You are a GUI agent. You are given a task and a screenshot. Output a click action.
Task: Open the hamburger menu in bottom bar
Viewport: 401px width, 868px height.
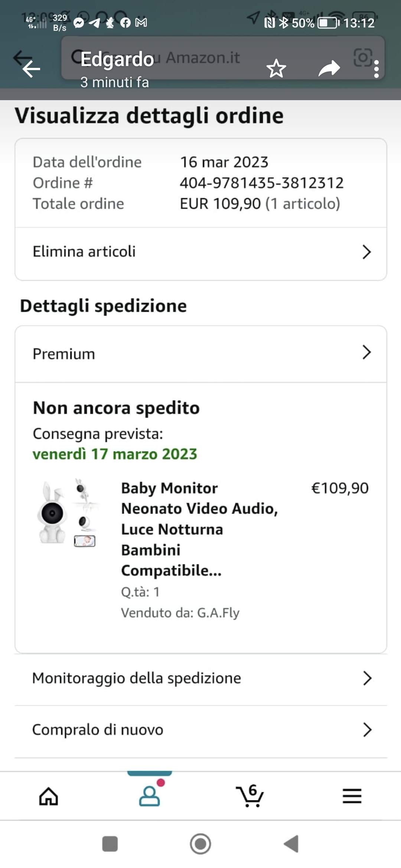[x=352, y=796]
